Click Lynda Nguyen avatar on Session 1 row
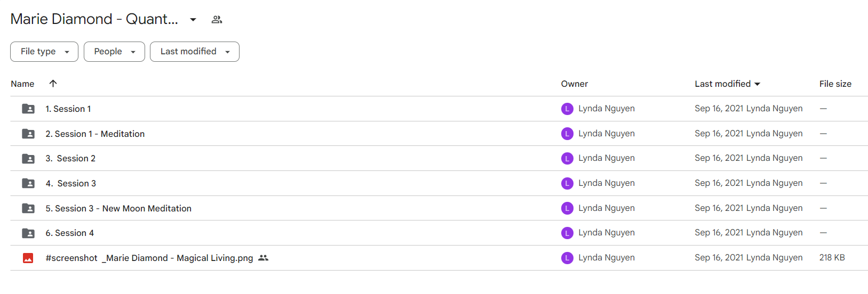Screen dimensions: 868x294 [x=567, y=109]
